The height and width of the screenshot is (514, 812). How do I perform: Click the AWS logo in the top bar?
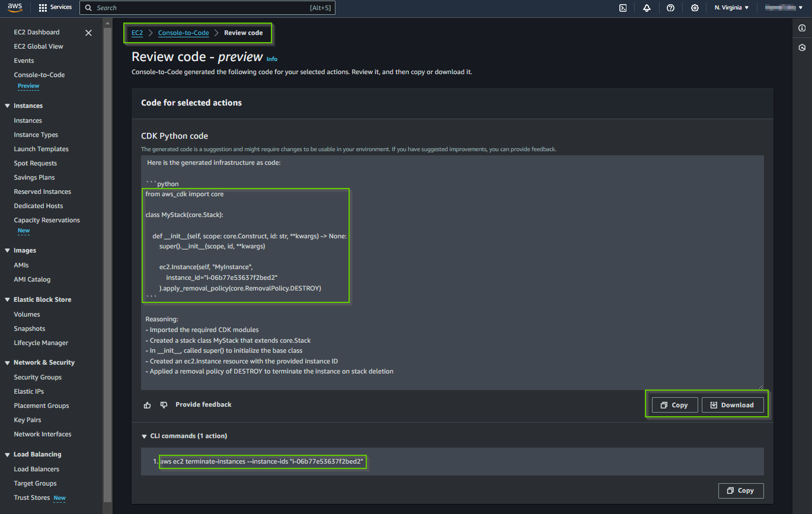15,8
